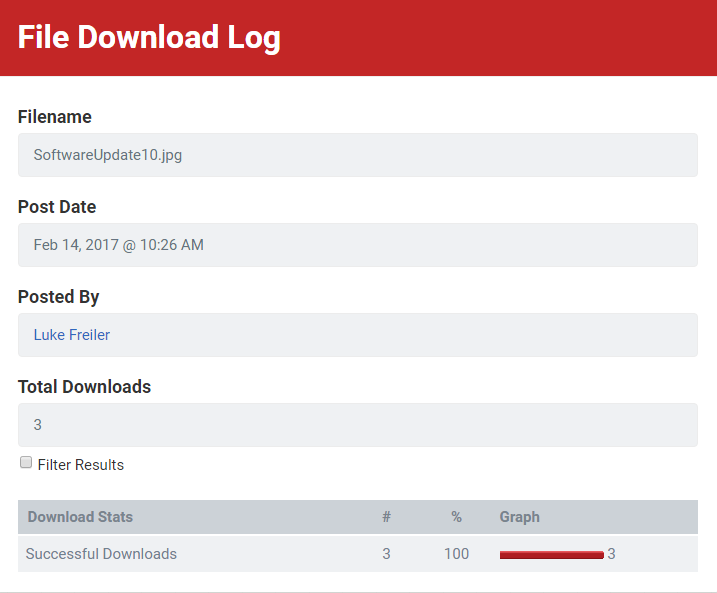The width and height of the screenshot is (717, 593).
Task: Open Luke Freiler's profile link
Action: (72, 335)
